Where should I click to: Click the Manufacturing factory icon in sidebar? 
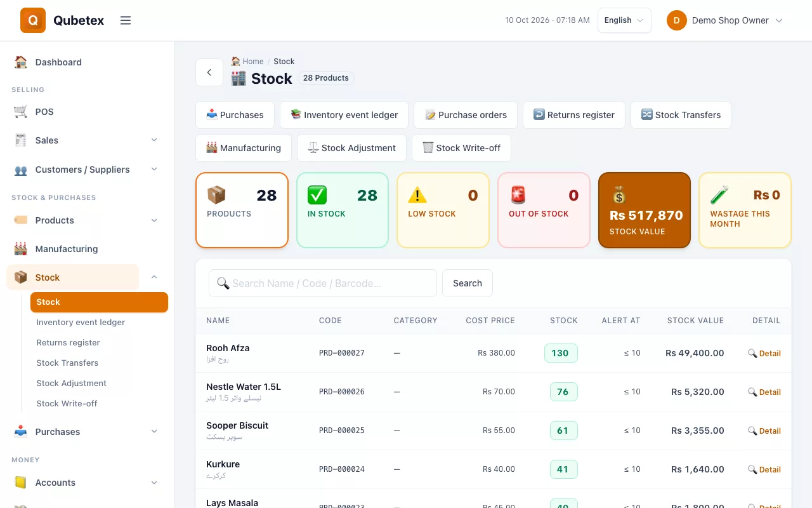click(x=21, y=249)
